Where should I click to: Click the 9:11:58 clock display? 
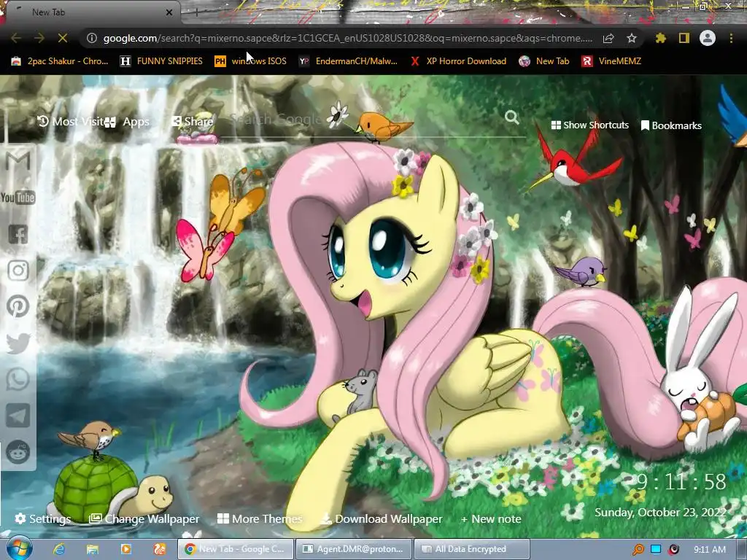coord(681,482)
